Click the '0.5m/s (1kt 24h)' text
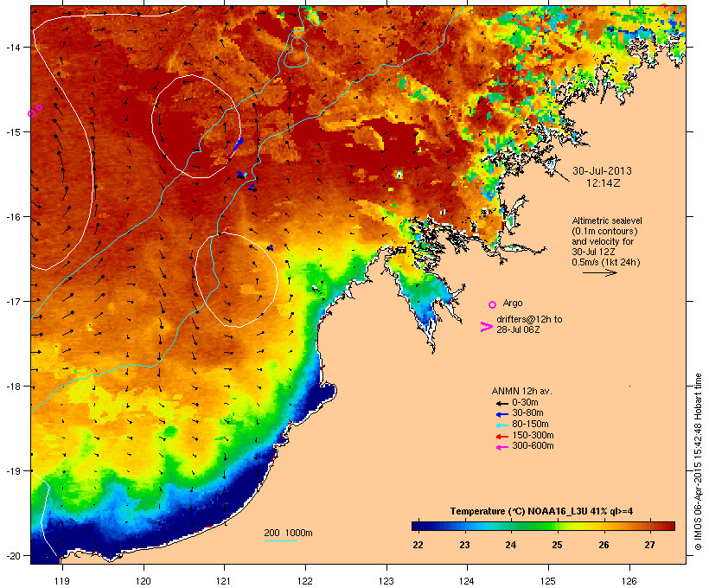Viewport: 709px width, 588px height. (x=606, y=262)
